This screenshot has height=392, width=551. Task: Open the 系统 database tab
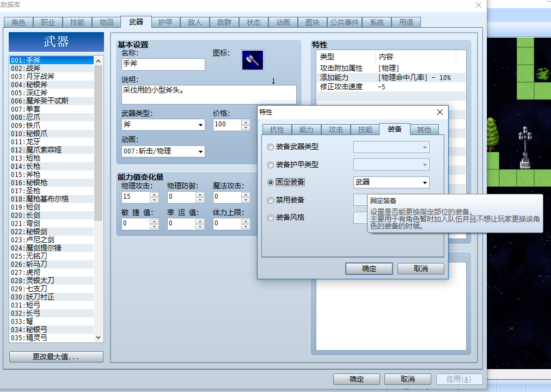click(x=377, y=22)
